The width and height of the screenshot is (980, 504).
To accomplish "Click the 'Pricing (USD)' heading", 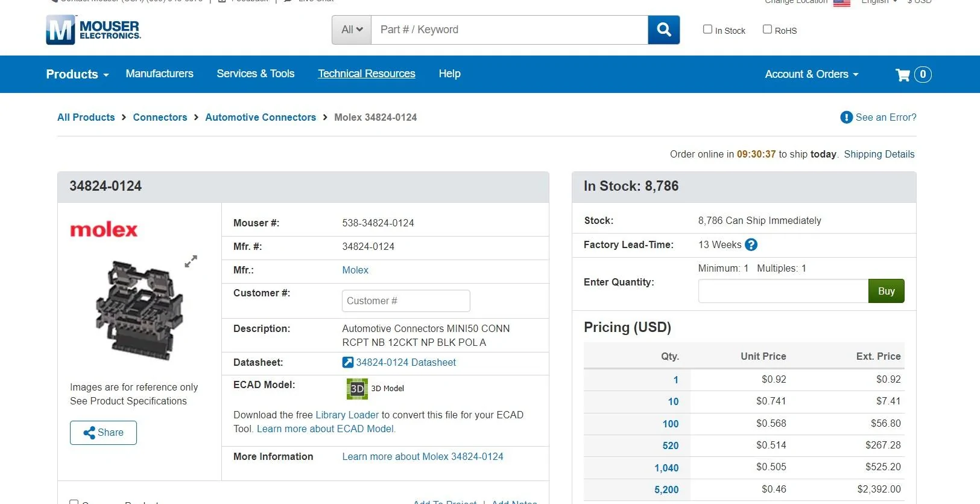I will [x=627, y=327].
